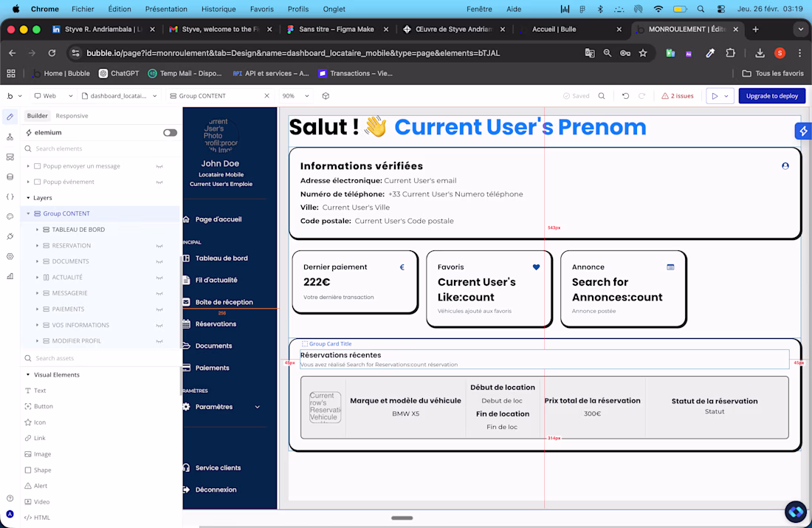The image size is (812, 528).
Task: Open the 90% zoom dropdown
Action: pyautogui.click(x=295, y=96)
